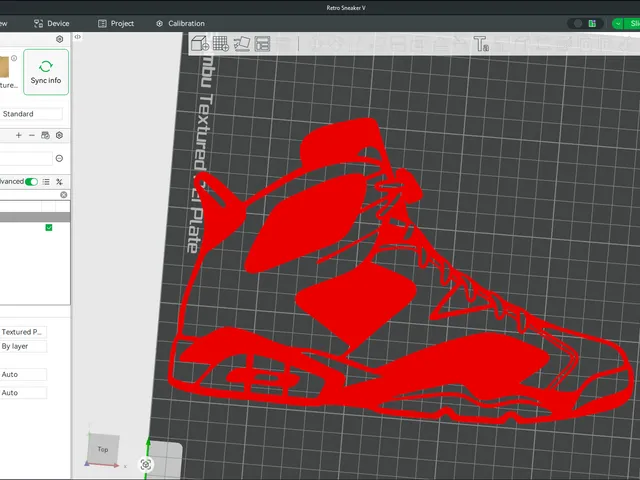Click the Arrange all objects icon
The width and height of the screenshot is (640, 480).
(262, 44)
